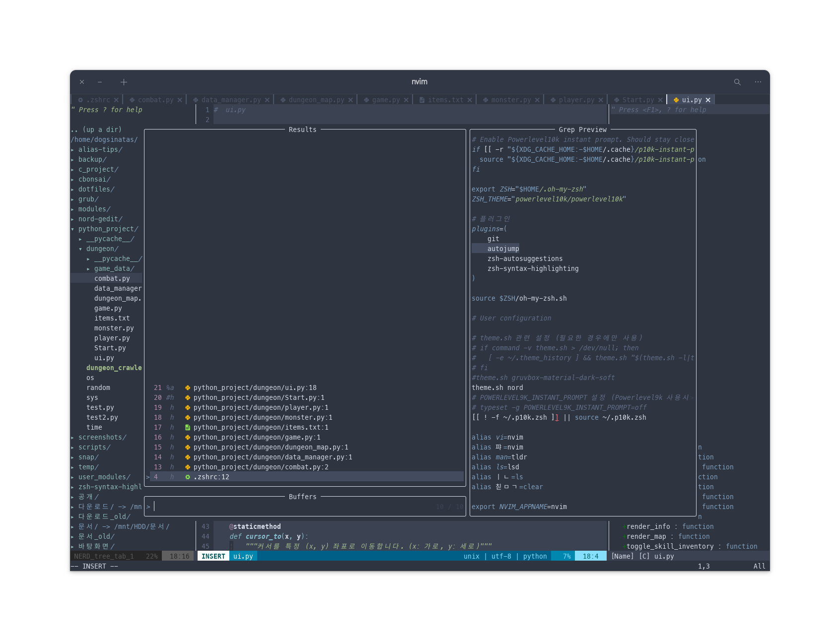840x641 pixels.
Task: Select python_project/dungeon/game.py:1 in the Results list
Action: pos(257,438)
